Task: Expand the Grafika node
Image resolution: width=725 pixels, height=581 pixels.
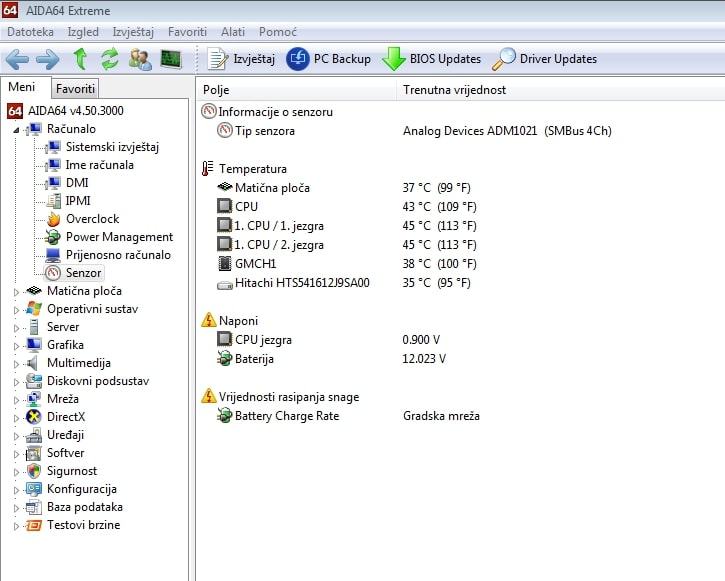Action: point(16,346)
